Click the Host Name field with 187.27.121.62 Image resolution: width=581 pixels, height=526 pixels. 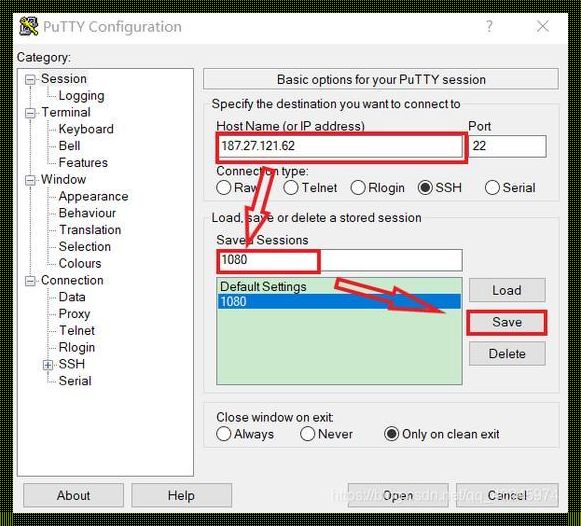click(340, 146)
